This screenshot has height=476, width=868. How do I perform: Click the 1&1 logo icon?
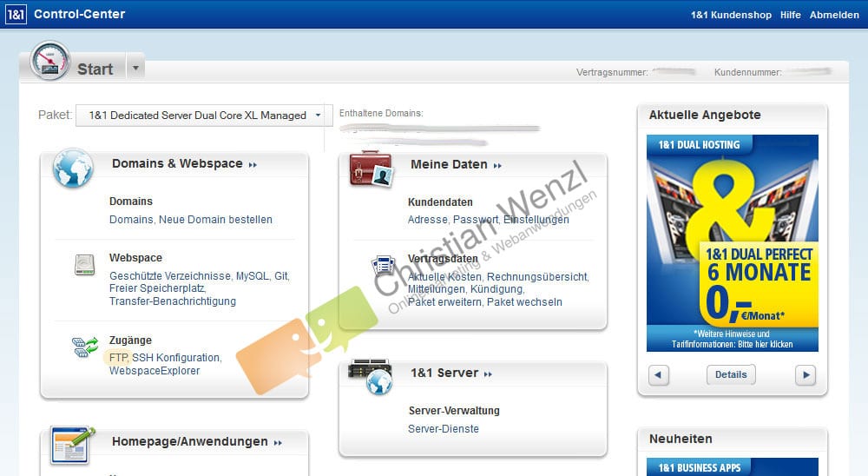tap(16, 15)
